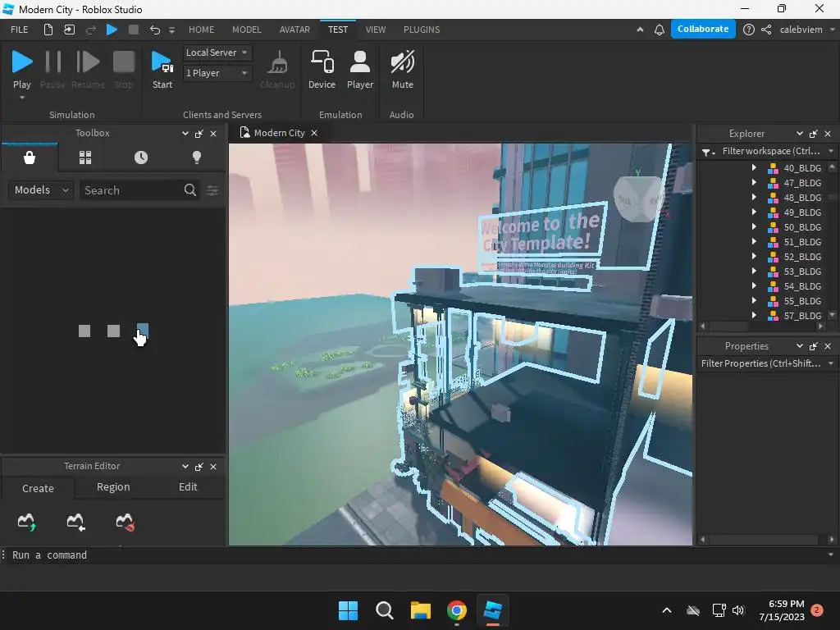This screenshot has height=630, width=840.
Task: Open Device emulation
Action: (x=322, y=69)
